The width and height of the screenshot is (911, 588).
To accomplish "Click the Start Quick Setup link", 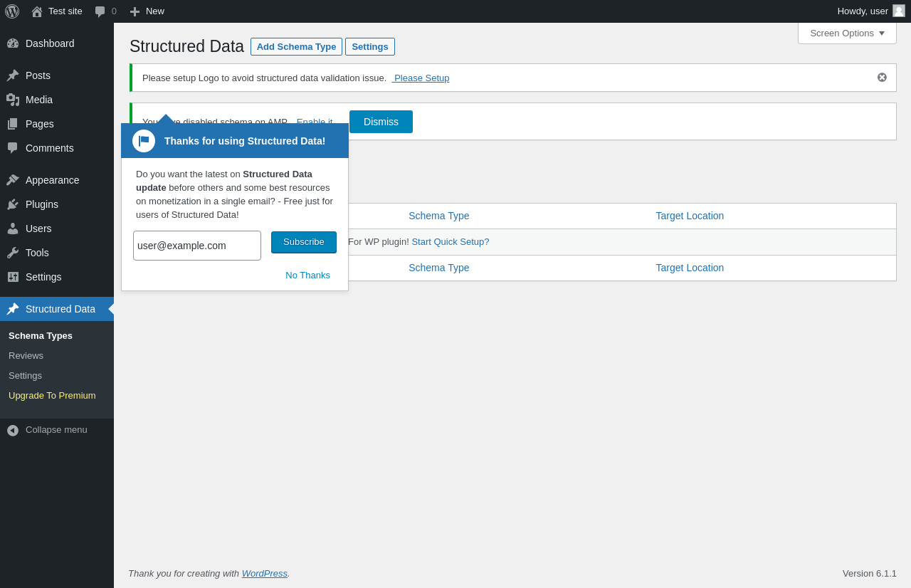I will coord(450,242).
